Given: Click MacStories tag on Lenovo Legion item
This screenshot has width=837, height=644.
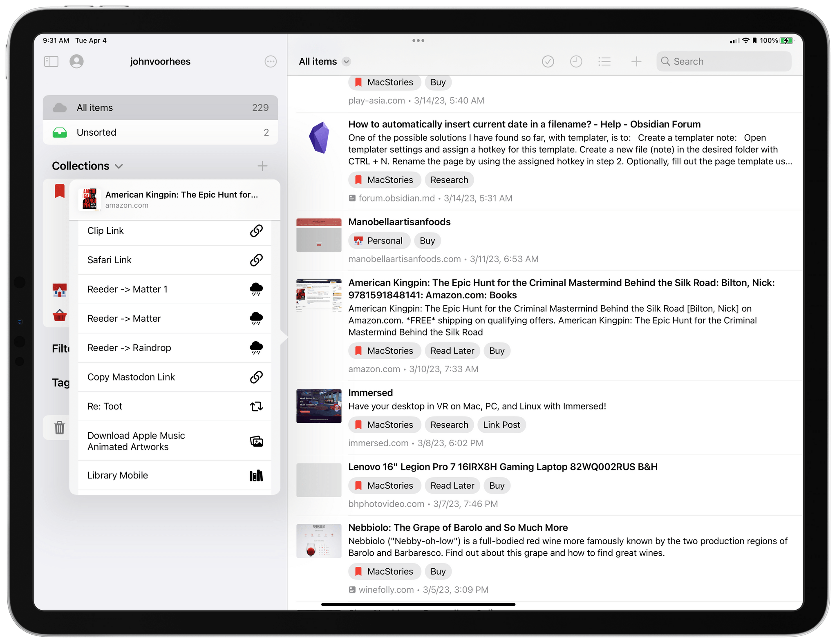Looking at the screenshot, I should pyautogui.click(x=384, y=485).
